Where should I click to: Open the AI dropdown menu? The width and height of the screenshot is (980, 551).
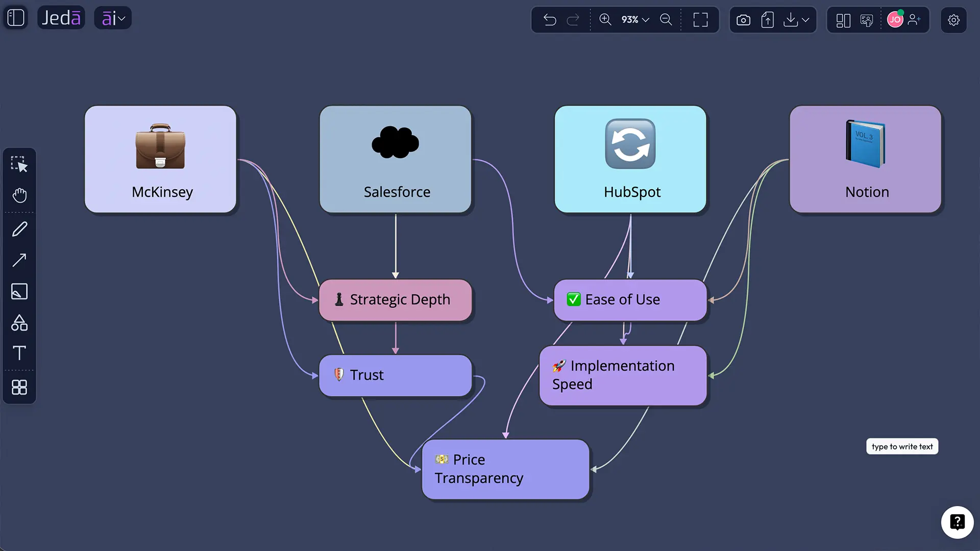(113, 18)
